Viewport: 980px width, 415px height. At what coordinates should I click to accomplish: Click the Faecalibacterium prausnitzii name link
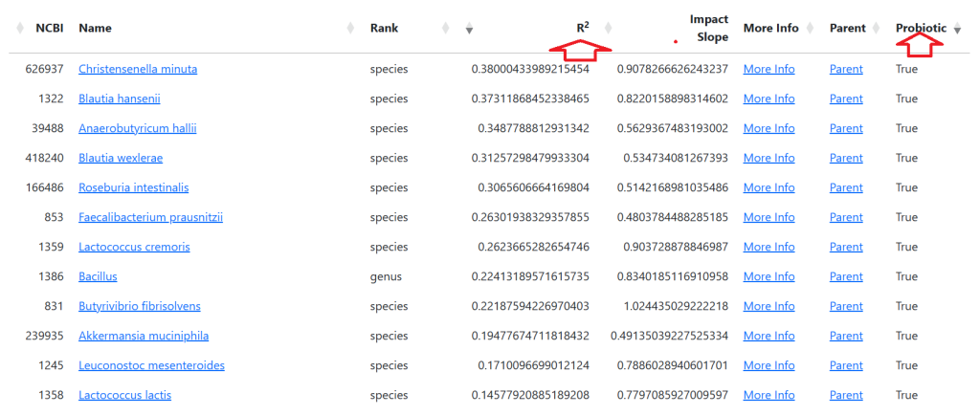click(x=150, y=217)
